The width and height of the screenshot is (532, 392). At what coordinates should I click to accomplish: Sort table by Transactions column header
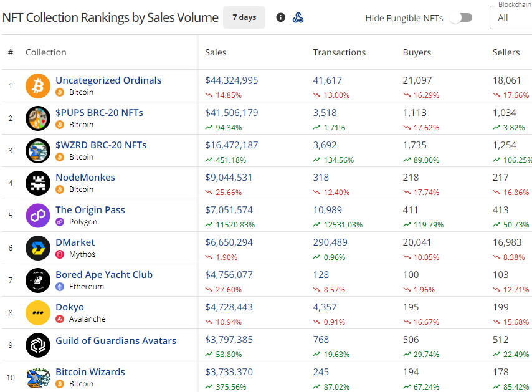pos(339,52)
